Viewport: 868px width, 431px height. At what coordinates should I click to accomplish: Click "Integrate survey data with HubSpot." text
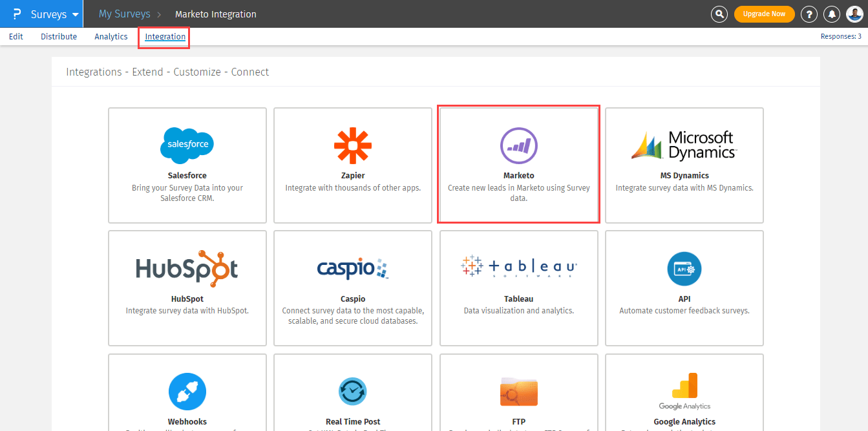tap(187, 311)
